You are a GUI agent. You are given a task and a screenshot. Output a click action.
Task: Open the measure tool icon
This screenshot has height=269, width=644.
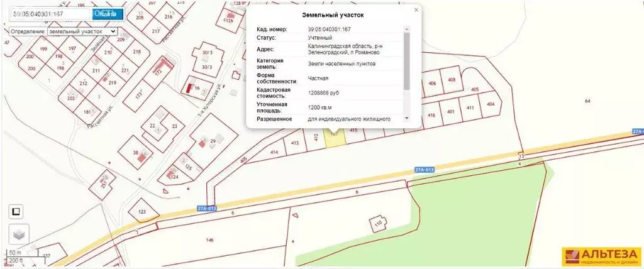[x=16, y=212]
